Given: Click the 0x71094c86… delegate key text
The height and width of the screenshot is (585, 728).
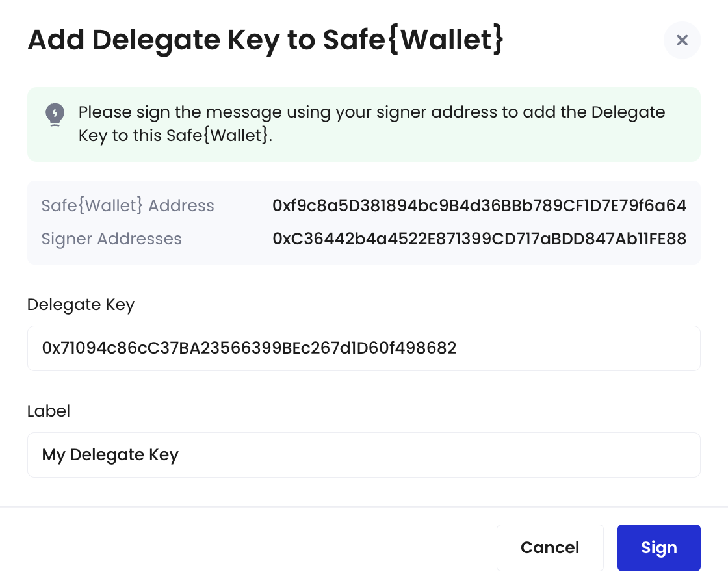Looking at the screenshot, I should pyautogui.click(x=250, y=348).
